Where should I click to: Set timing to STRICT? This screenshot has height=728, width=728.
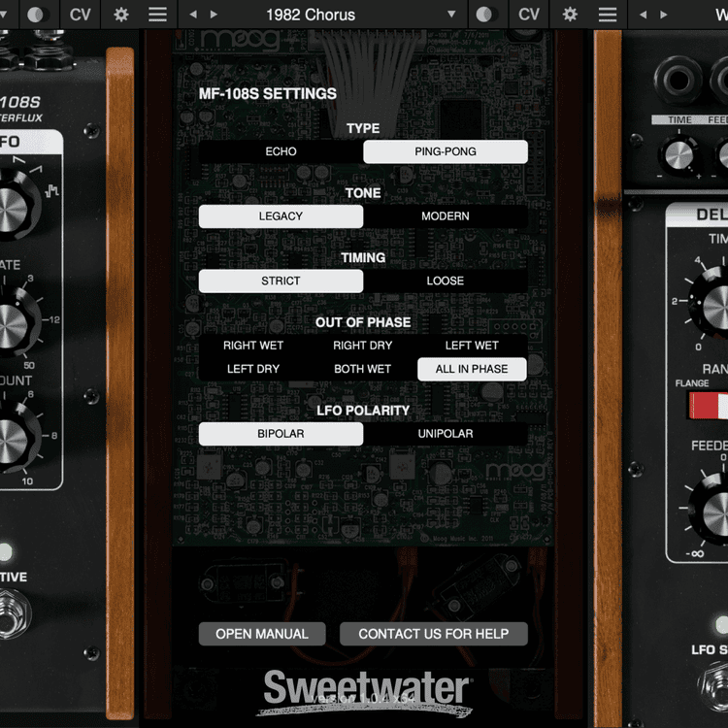[x=281, y=281]
